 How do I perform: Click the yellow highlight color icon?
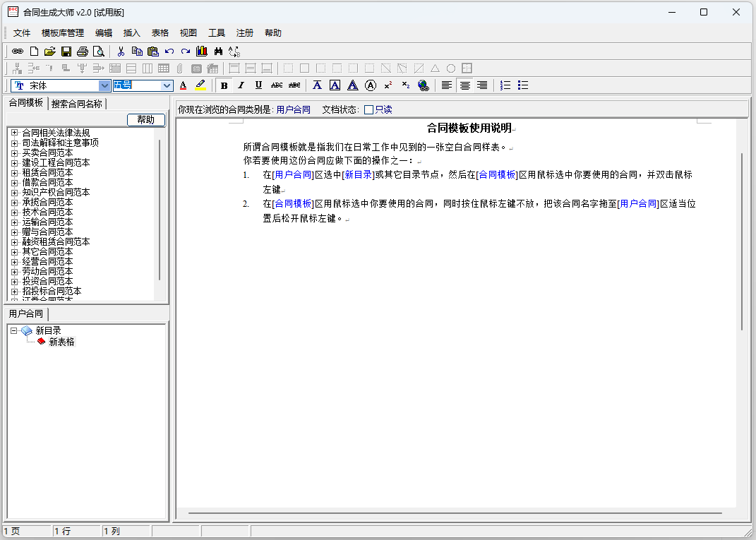(x=200, y=85)
